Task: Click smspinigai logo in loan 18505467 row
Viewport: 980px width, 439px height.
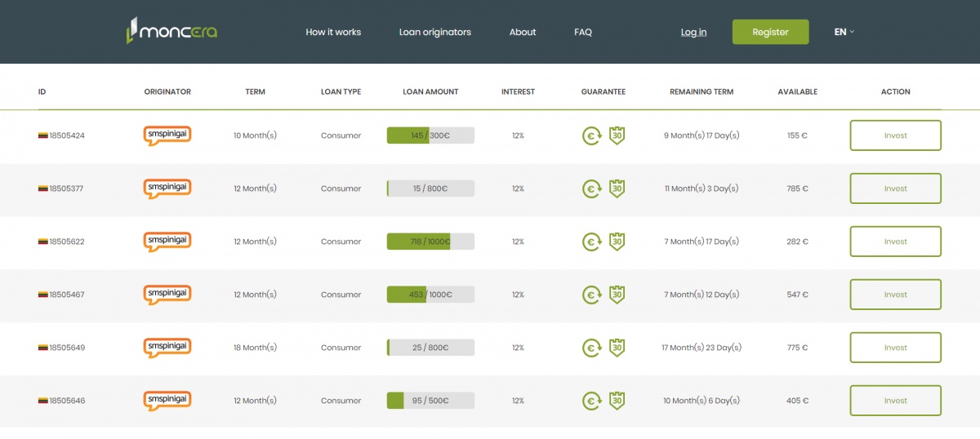Action: click(x=167, y=295)
